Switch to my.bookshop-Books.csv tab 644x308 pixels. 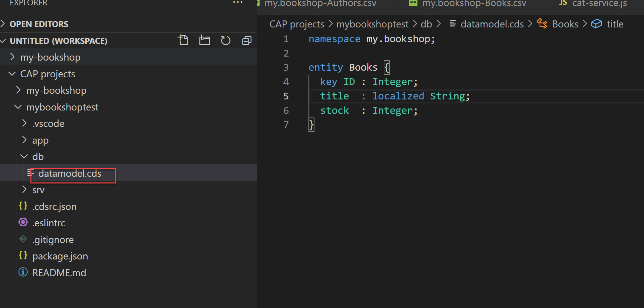(474, 4)
